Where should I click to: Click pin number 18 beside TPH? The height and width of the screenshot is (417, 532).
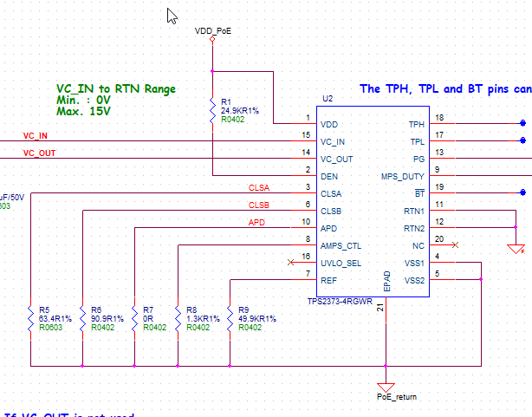(x=439, y=118)
